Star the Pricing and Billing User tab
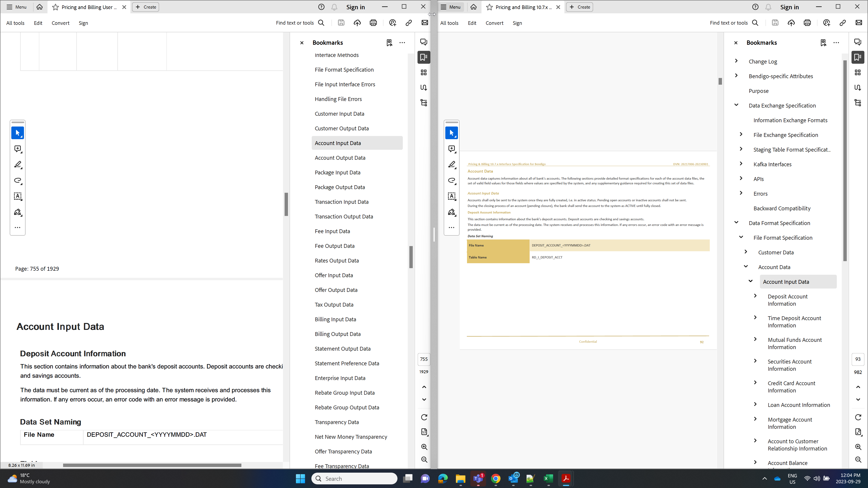Image resolution: width=868 pixels, height=488 pixels. click(x=56, y=7)
